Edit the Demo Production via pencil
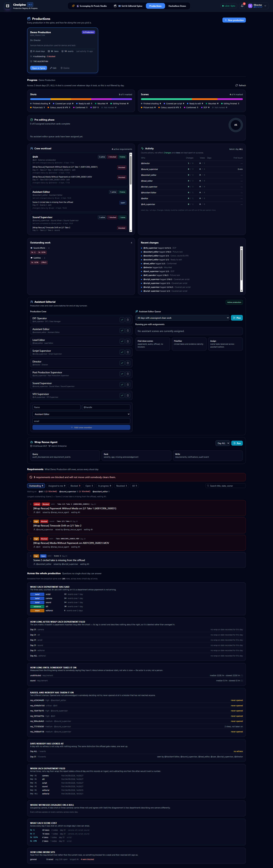273x868 pixels. (53, 68)
